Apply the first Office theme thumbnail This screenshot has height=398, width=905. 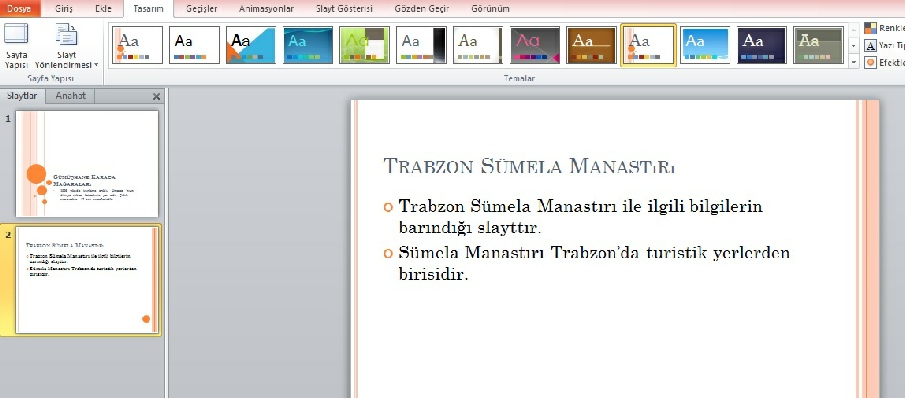[137, 45]
